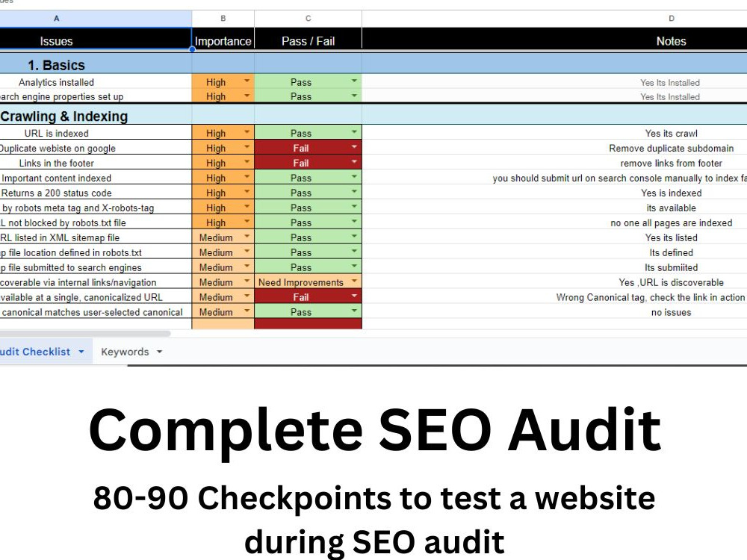The width and height of the screenshot is (747, 560).
Task: Select Yes its crawl note
Action: pyautogui.click(x=554, y=133)
